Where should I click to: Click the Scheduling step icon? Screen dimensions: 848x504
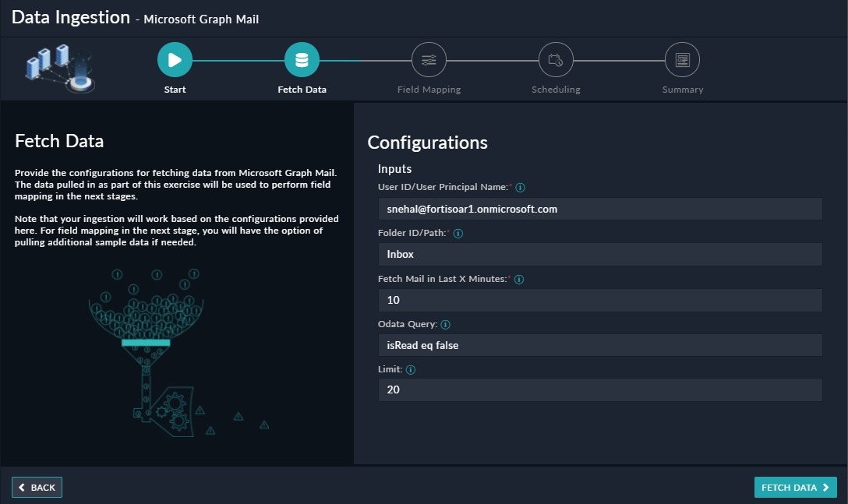pos(556,60)
